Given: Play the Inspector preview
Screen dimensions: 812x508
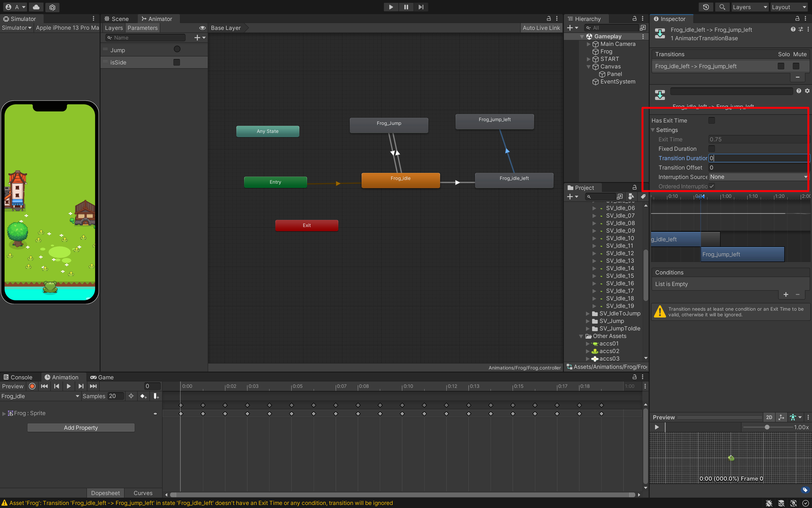Looking at the screenshot, I should (x=657, y=427).
